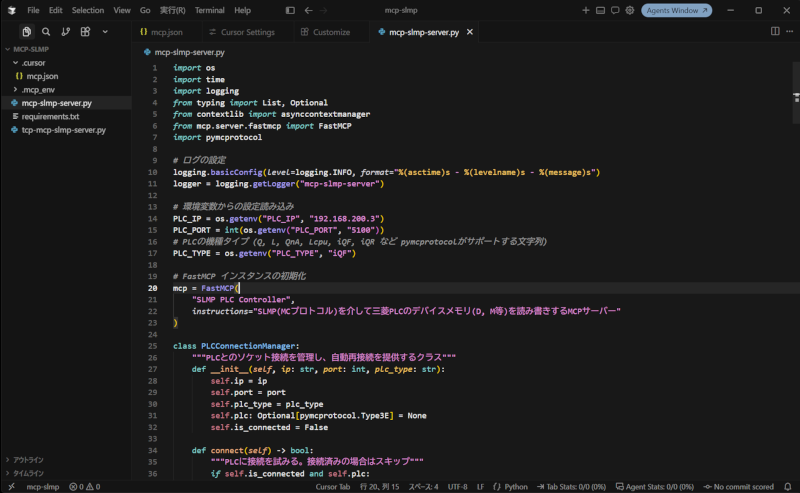Viewport: 800px width, 493px height.
Task: Open requirements.txt in the file tree
Action: click(x=66, y=116)
